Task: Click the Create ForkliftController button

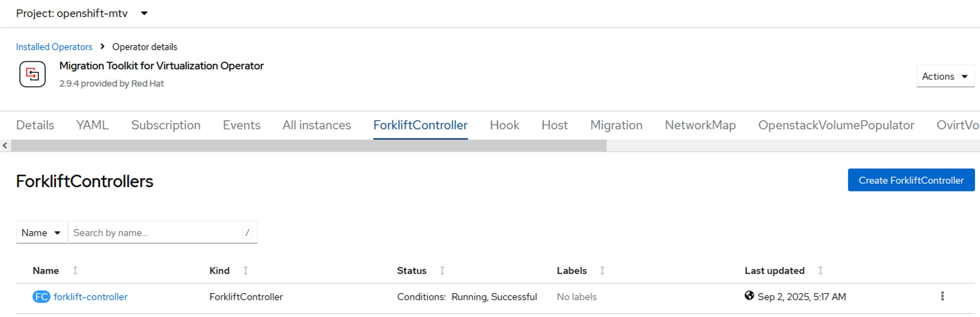Action: (x=911, y=180)
